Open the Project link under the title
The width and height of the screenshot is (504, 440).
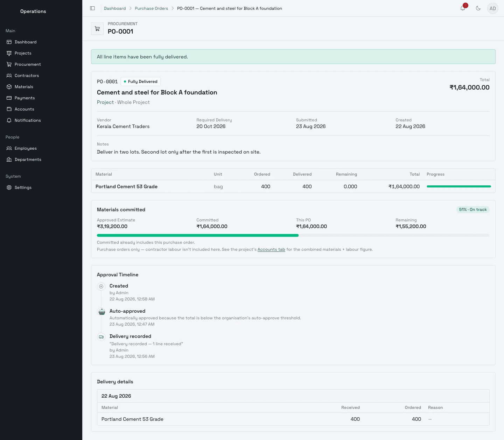(105, 102)
